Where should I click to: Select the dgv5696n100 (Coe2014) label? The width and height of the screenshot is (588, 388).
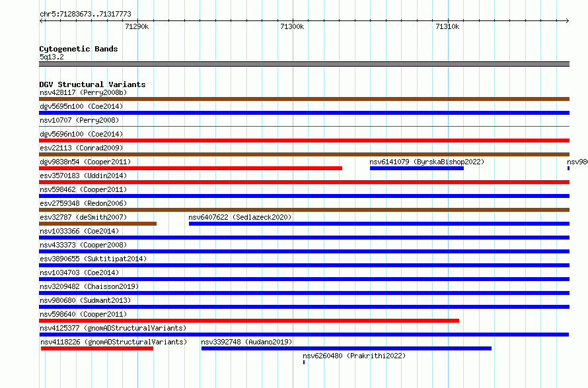pyautogui.click(x=81, y=134)
